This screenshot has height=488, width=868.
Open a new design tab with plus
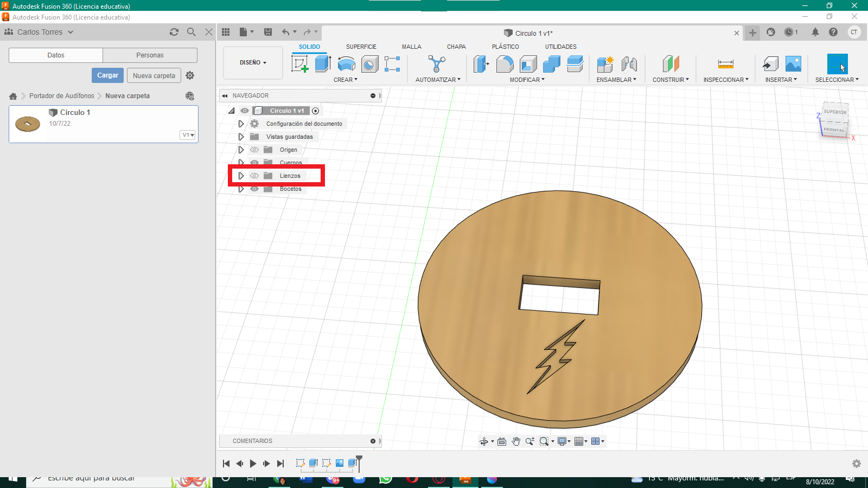click(752, 33)
